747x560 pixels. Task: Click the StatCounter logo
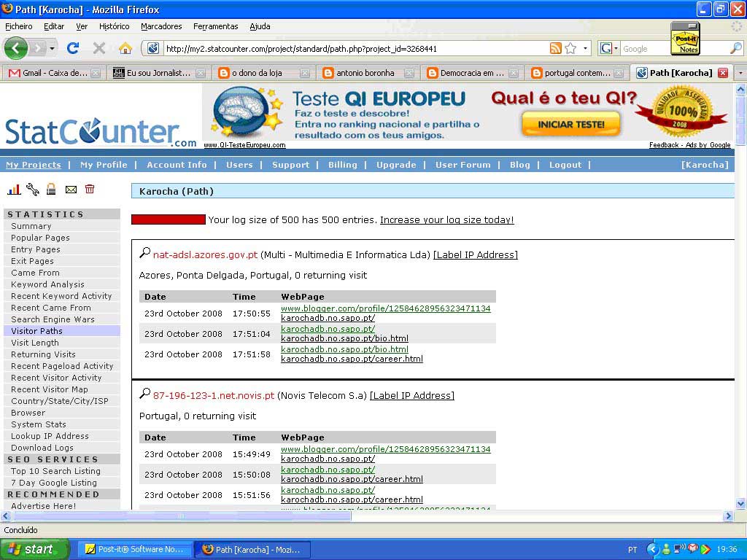point(101,132)
